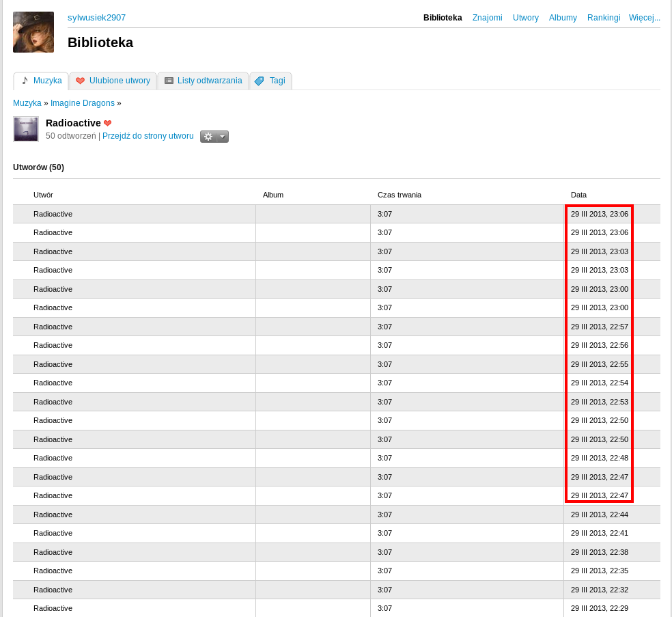Click the tag icon on the Tagi tab
This screenshot has height=617, width=672.
pyautogui.click(x=260, y=81)
